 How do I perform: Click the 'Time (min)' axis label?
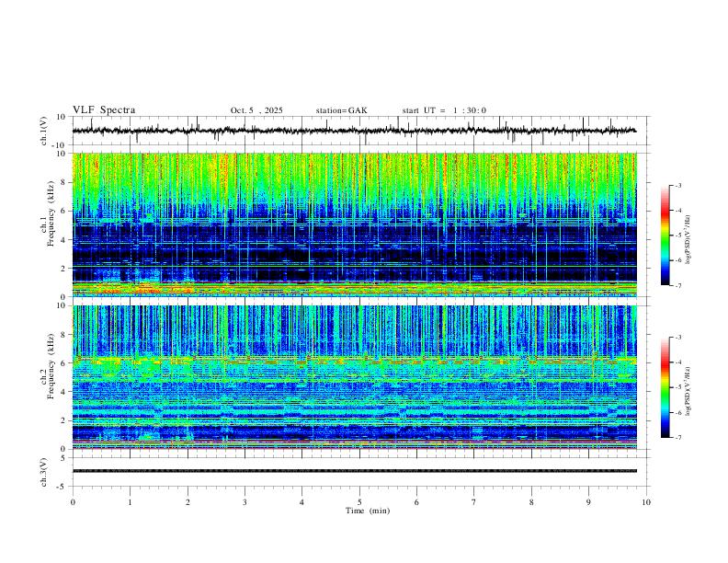coord(368,511)
